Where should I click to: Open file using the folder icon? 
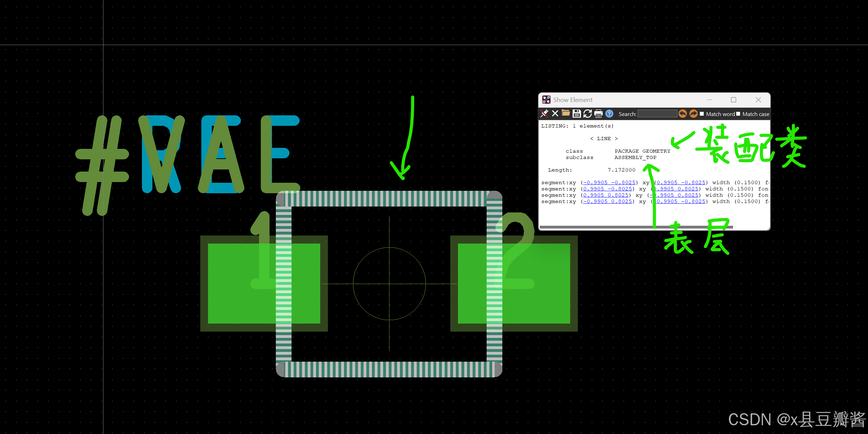coord(566,113)
